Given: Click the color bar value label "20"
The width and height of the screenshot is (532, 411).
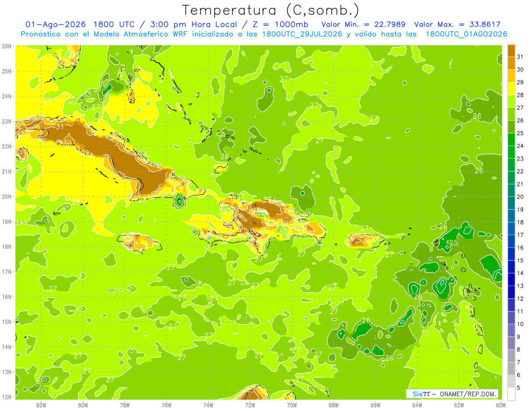Looking at the screenshot, I should click(x=520, y=197).
